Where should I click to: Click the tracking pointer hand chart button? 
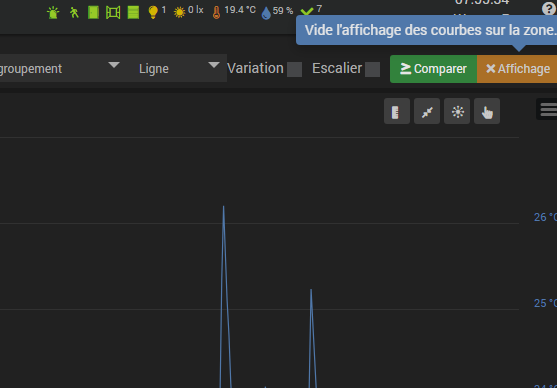click(x=487, y=111)
